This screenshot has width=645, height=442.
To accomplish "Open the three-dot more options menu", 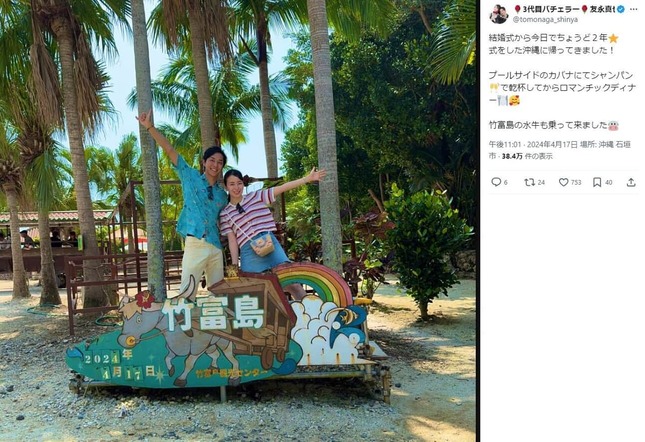I will pyautogui.click(x=634, y=9).
